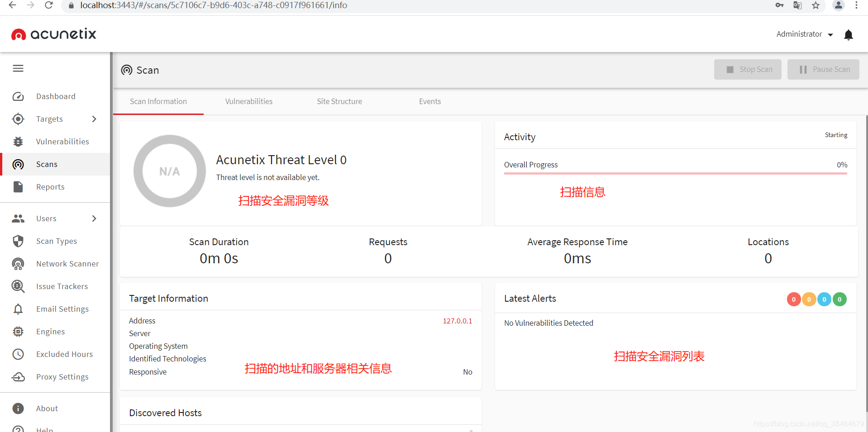This screenshot has width=868, height=432.
Task: Switch to the Vulnerabilities tab
Action: point(249,101)
